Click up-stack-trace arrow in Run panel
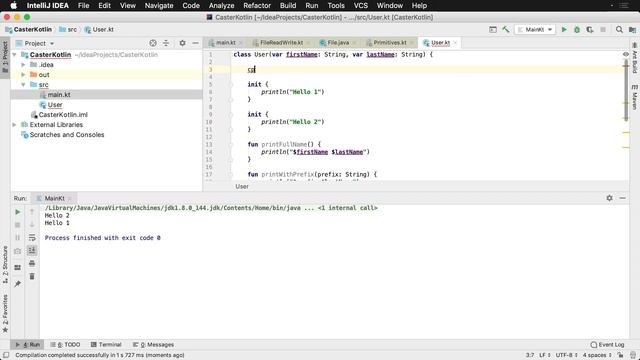640x360 pixels. tap(32, 211)
